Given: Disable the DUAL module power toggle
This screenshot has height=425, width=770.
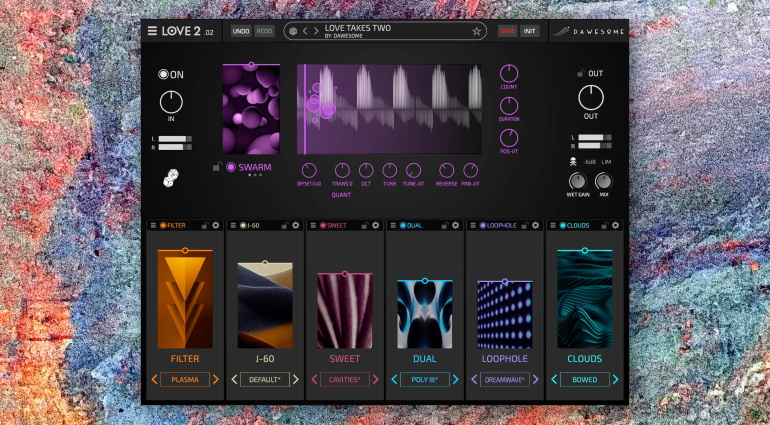Looking at the screenshot, I should point(403,226).
